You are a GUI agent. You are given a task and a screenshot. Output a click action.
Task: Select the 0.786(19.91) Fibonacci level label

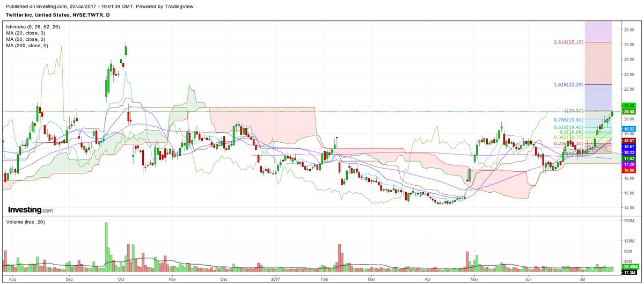click(x=569, y=120)
